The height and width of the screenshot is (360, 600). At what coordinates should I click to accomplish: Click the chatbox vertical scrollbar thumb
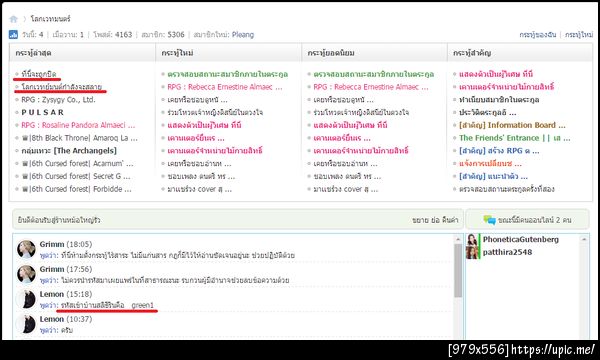click(x=458, y=270)
